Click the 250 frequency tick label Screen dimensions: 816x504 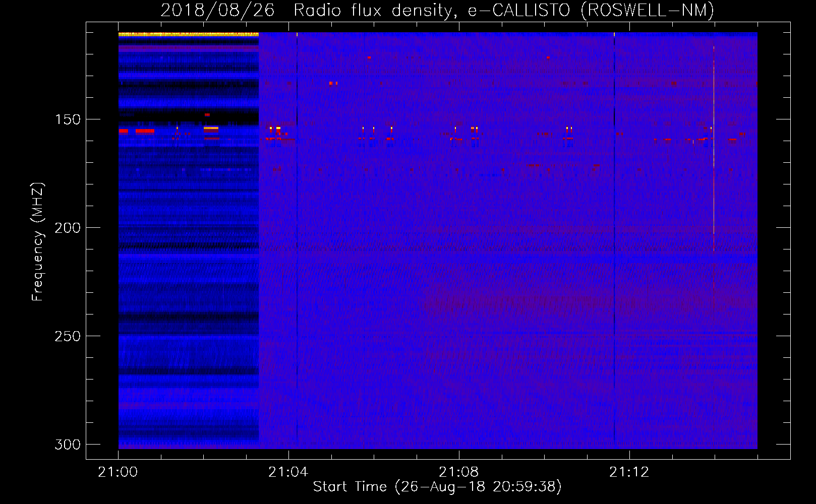(68, 336)
